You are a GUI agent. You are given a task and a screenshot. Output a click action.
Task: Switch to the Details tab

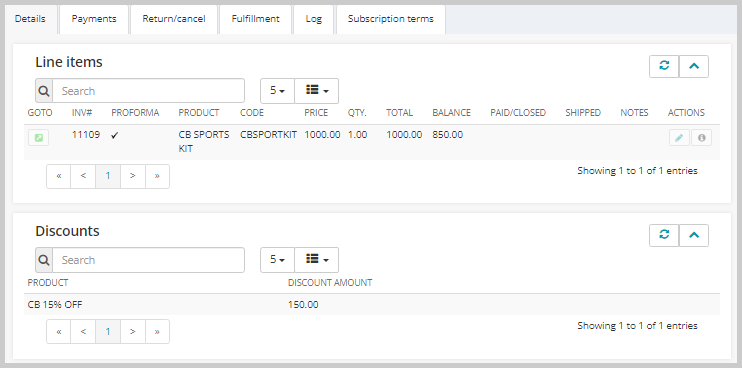[x=30, y=19]
